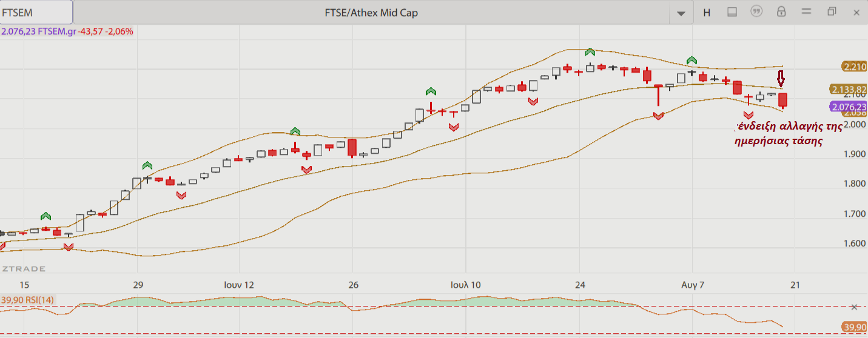Close the RSI(14) indicator panel
This screenshot has width=868, height=338.
coord(855,307)
